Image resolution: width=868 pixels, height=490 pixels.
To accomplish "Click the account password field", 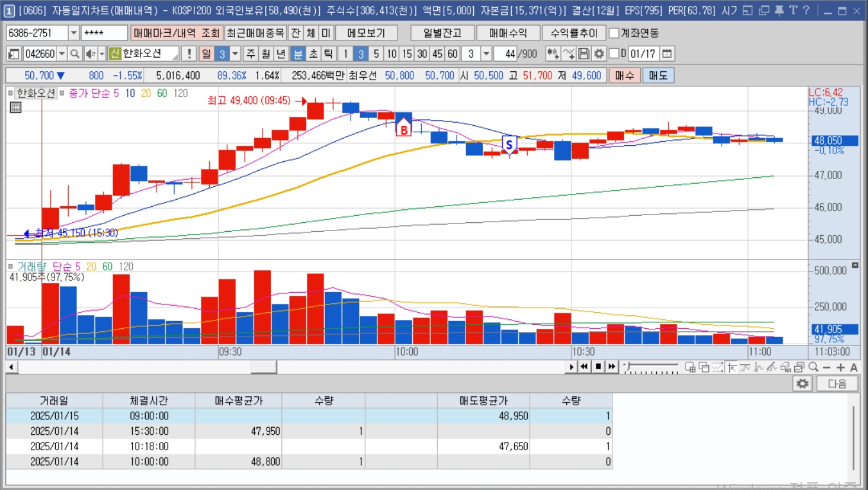I will click(x=104, y=33).
